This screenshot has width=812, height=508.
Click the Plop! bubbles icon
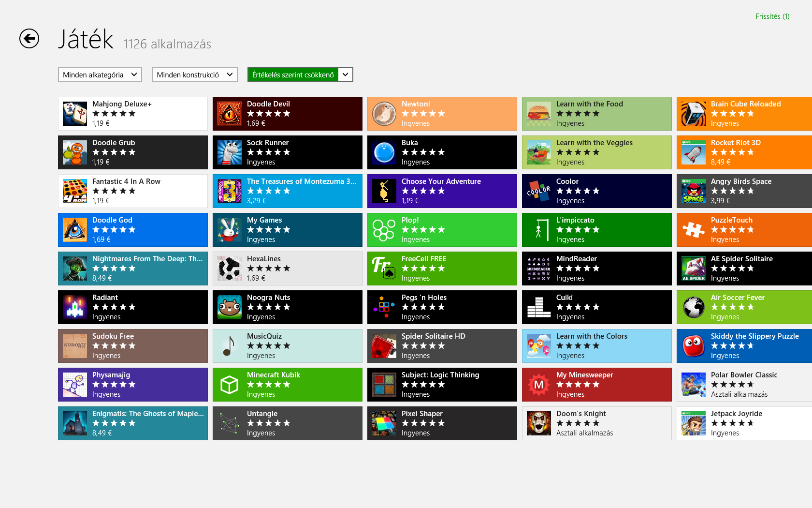(x=384, y=230)
